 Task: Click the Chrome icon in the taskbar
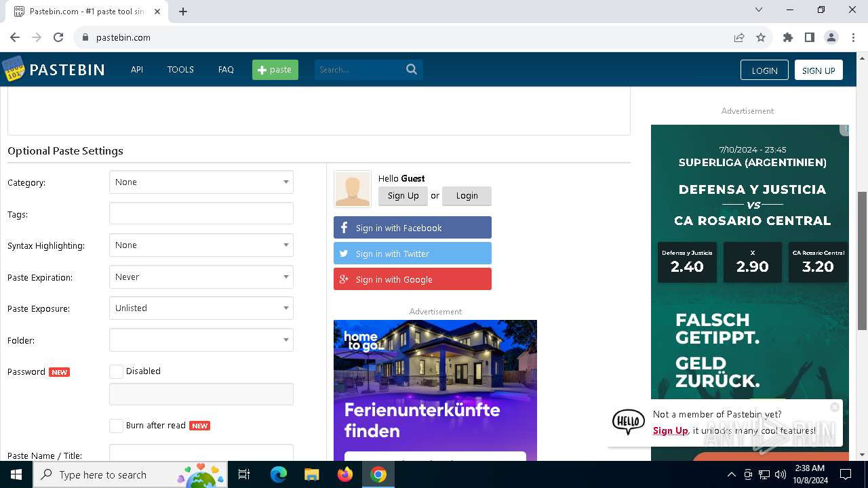tap(378, 474)
